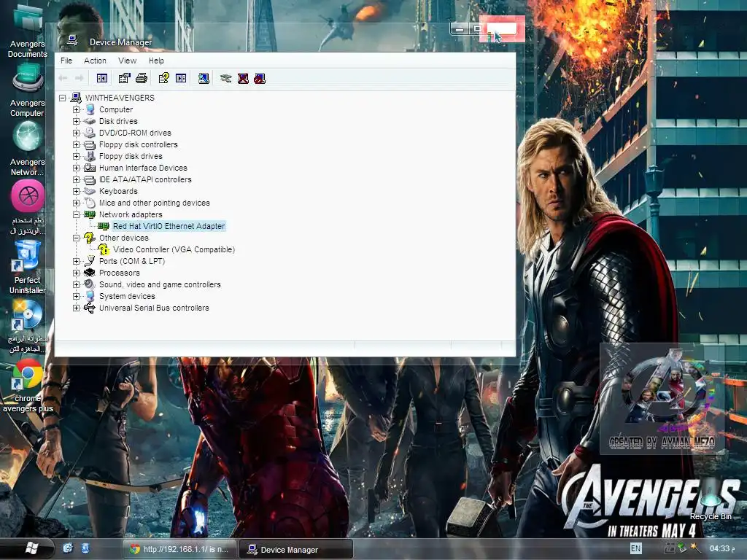Click the EN language indicator in tray
The height and width of the screenshot is (560, 747).
(x=635, y=548)
